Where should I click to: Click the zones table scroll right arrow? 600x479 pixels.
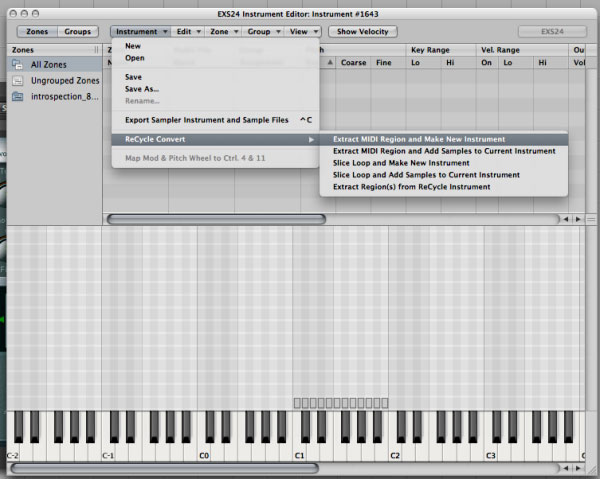[x=578, y=219]
